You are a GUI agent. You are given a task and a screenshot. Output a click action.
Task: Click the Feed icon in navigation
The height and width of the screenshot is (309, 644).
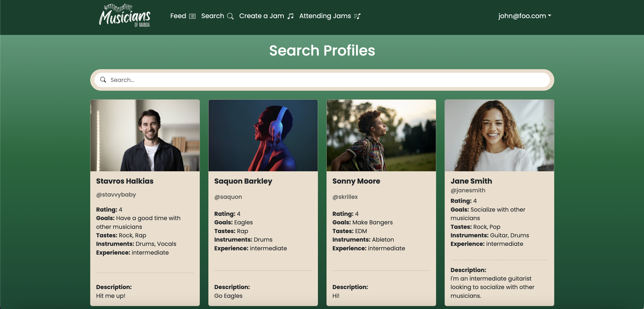pos(192,16)
